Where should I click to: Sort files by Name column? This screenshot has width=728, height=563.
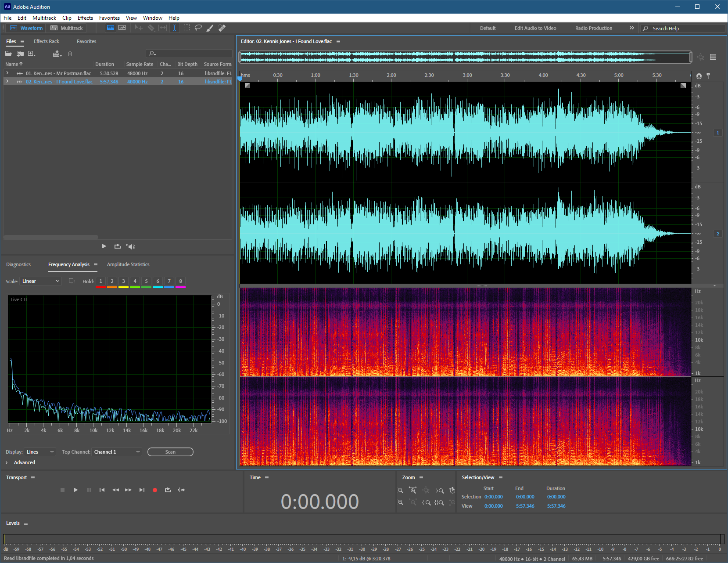[x=14, y=64]
